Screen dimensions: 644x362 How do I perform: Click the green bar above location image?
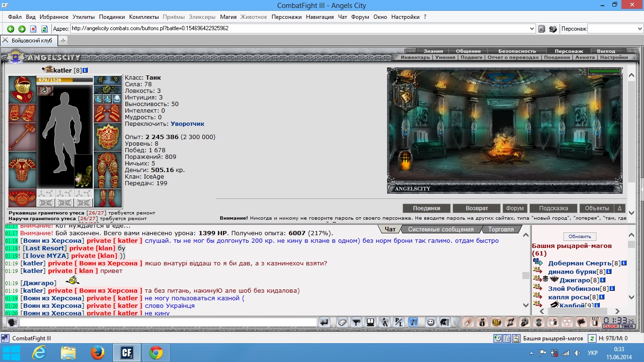[604, 71]
